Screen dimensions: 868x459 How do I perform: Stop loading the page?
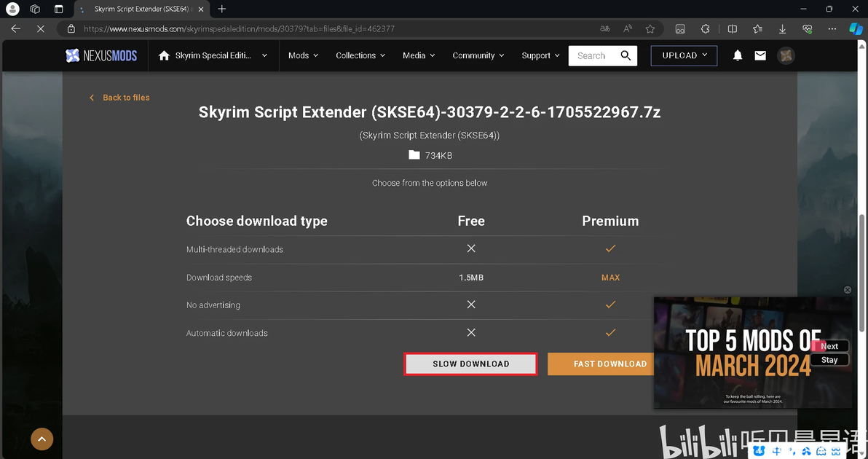click(40, 29)
